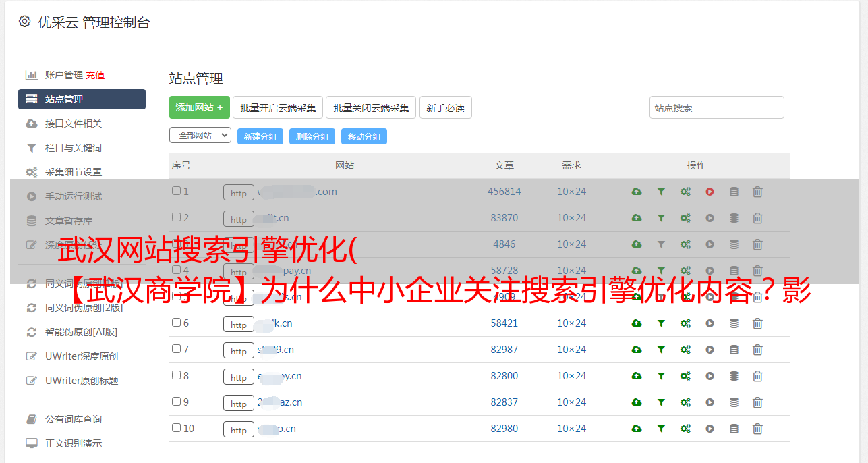Tick checkbox for row 9
Image resolution: width=868 pixels, height=463 pixels.
(176, 402)
